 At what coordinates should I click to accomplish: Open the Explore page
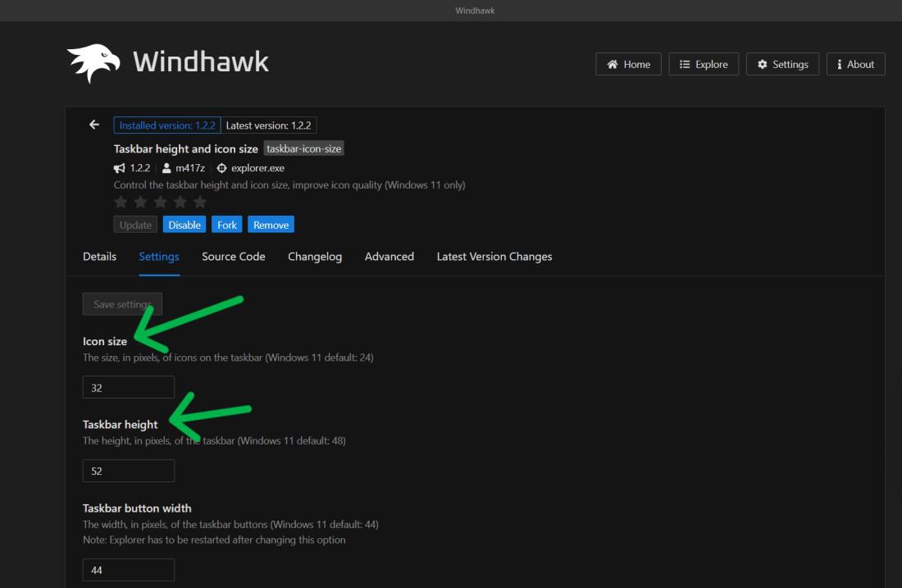coord(703,65)
